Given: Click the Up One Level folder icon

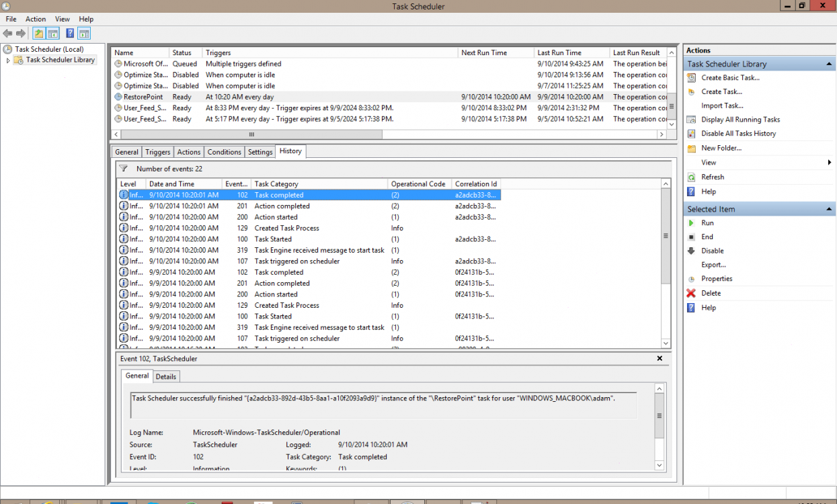Looking at the screenshot, I should [39, 34].
